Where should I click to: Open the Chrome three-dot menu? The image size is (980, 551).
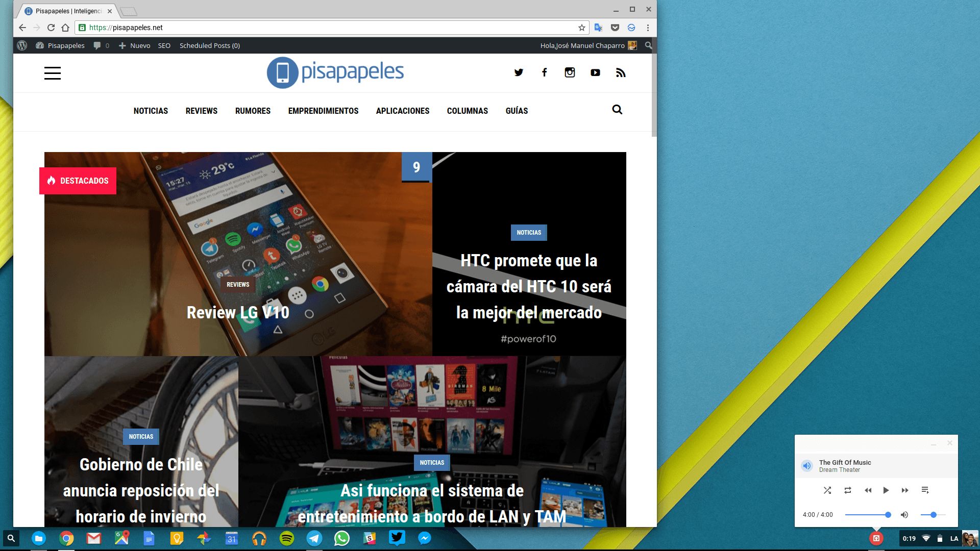pyautogui.click(x=648, y=28)
